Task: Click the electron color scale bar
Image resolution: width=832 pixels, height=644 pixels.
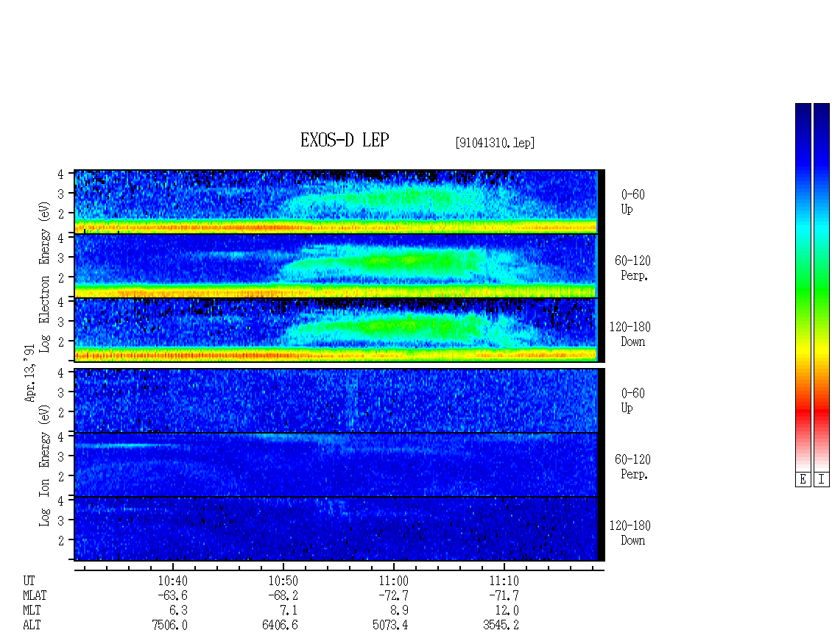Action: (803, 287)
